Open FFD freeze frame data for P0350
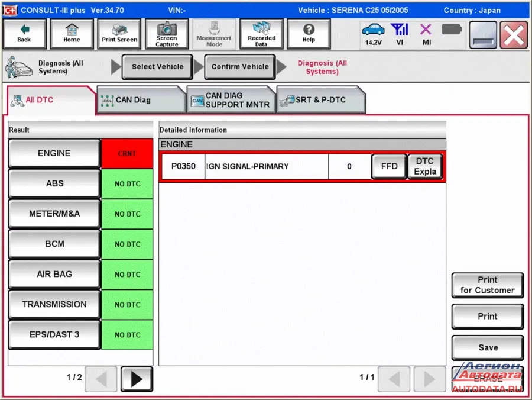The height and width of the screenshot is (400, 532). tap(389, 166)
